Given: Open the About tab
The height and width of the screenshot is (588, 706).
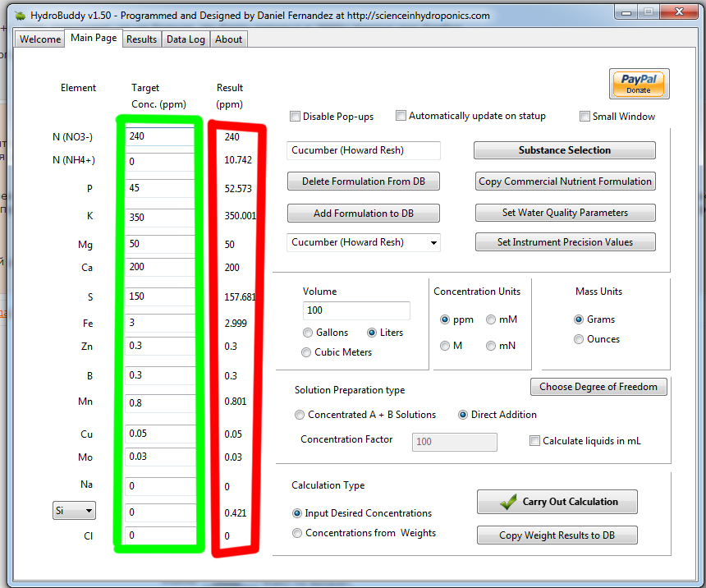Looking at the screenshot, I should 228,39.
